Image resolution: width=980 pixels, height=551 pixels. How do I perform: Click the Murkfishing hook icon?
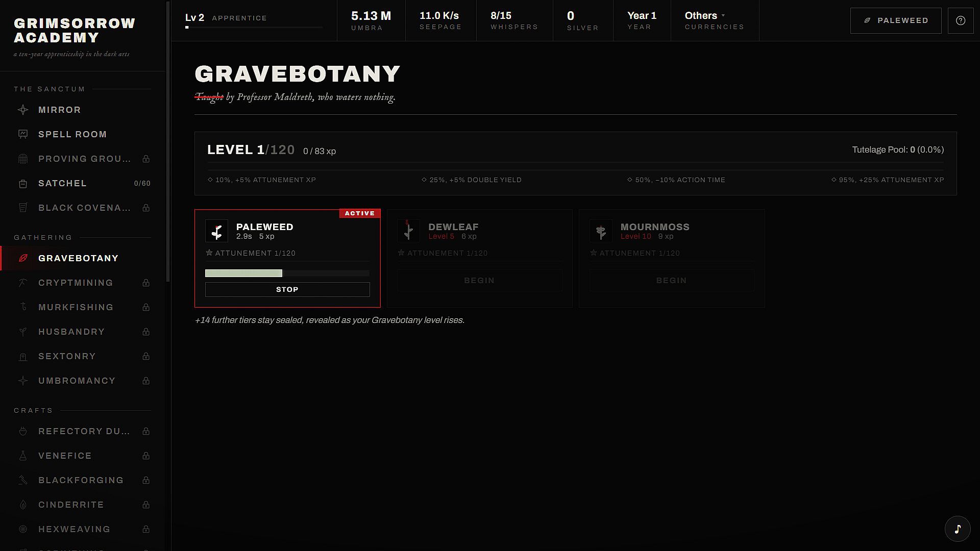click(23, 307)
